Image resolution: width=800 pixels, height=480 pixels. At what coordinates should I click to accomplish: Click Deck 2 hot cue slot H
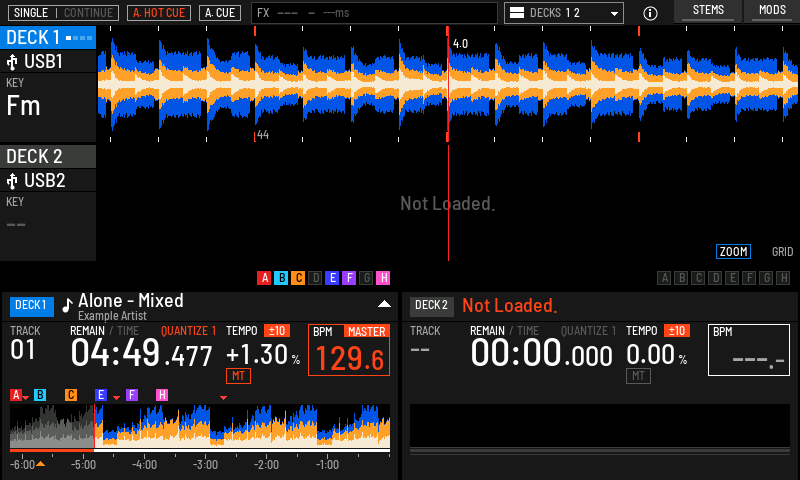pos(784,278)
